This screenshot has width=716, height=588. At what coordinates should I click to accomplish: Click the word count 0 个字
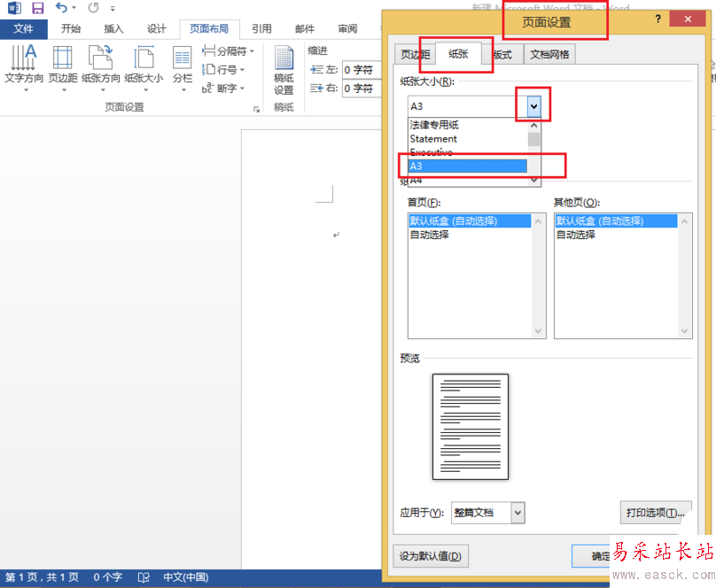[x=108, y=577]
